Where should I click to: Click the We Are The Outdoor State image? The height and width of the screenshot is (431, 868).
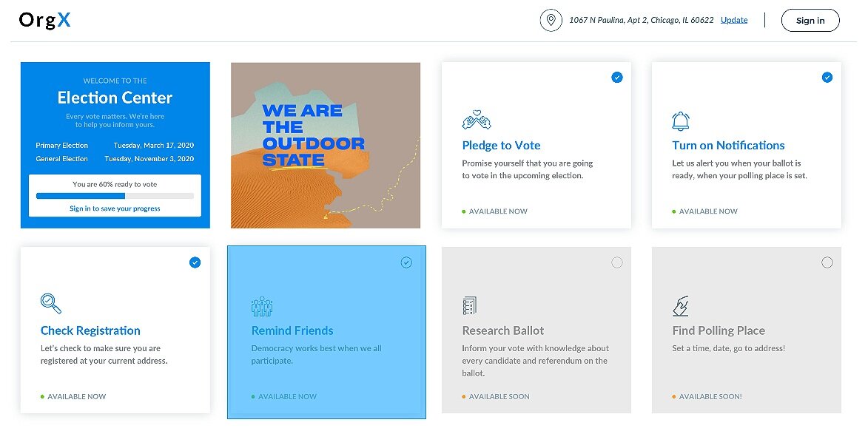(326, 145)
